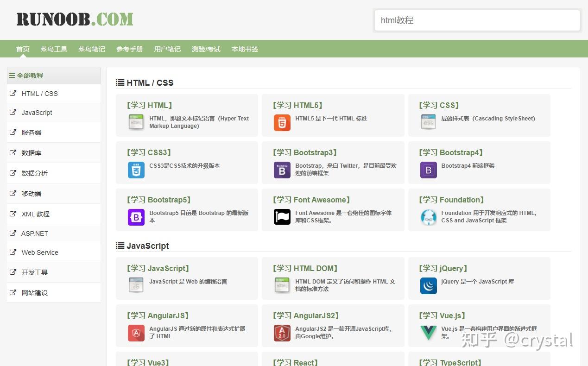Viewport: 588px width, 366px height.
Task: Click the external-link icon beside 数据分析
Action: coord(13,173)
